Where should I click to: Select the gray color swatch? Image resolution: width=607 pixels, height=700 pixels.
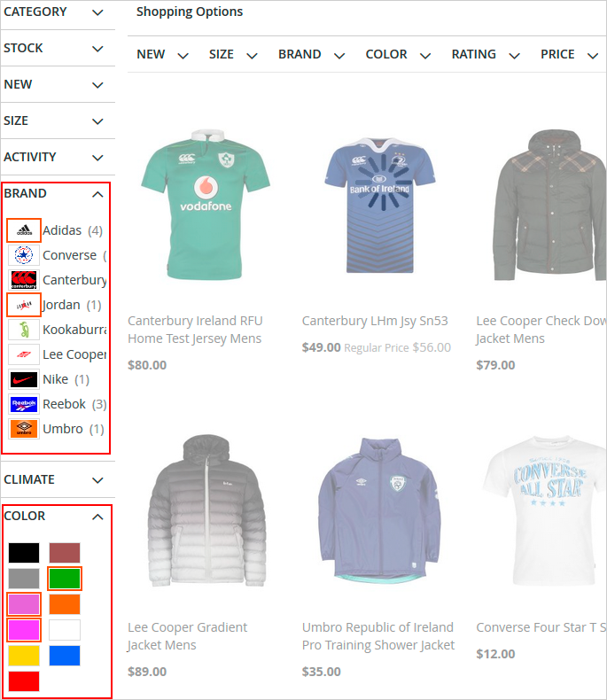click(24, 579)
